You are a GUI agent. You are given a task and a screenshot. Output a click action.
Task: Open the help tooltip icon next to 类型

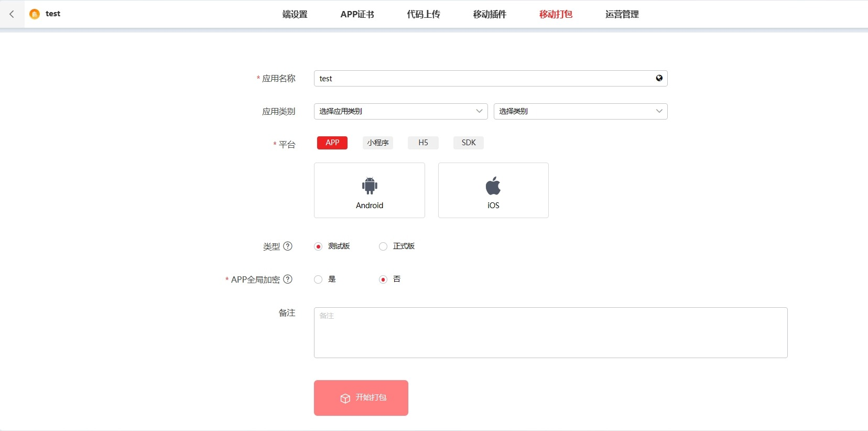click(288, 246)
